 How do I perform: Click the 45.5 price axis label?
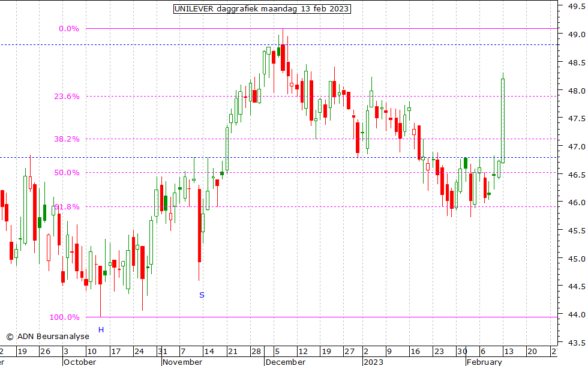coord(577,230)
